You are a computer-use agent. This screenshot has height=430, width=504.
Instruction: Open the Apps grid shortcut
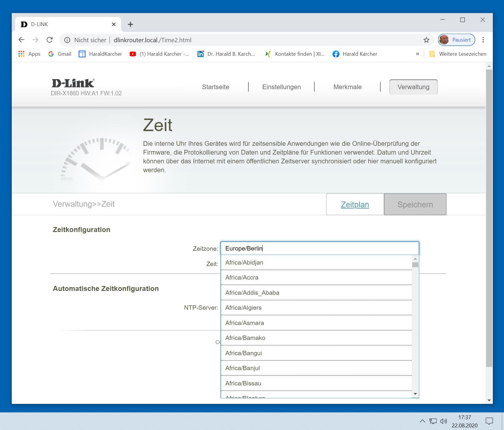coord(29,54)
